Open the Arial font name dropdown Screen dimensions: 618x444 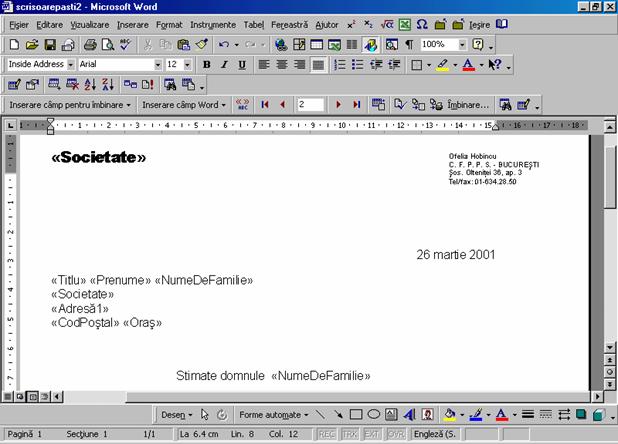click(x=157, y=65)
